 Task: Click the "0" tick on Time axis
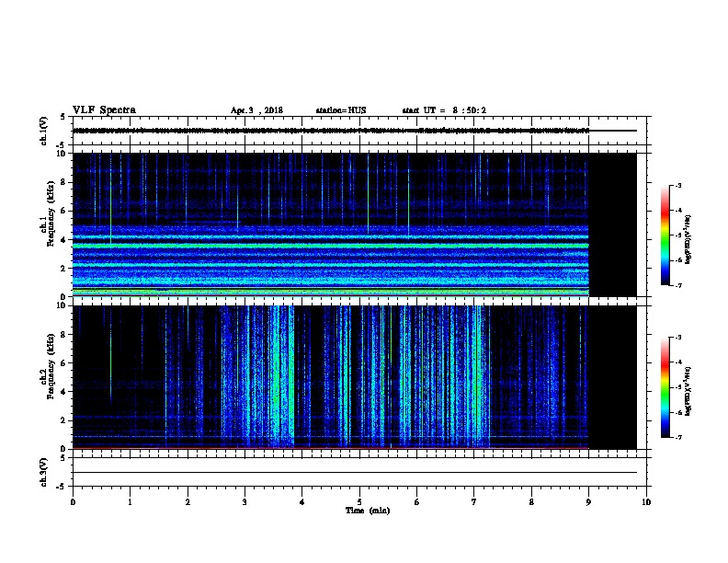[x=73, y=501]
